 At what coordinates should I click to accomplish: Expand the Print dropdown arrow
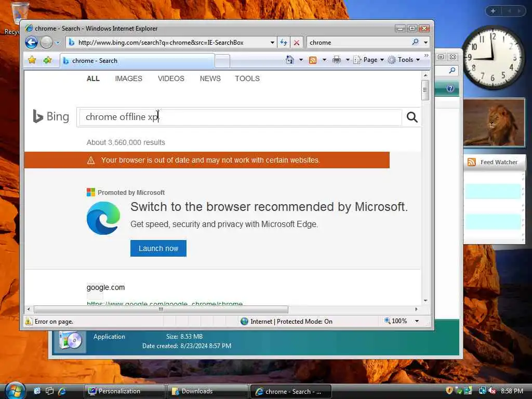[348, 60]
